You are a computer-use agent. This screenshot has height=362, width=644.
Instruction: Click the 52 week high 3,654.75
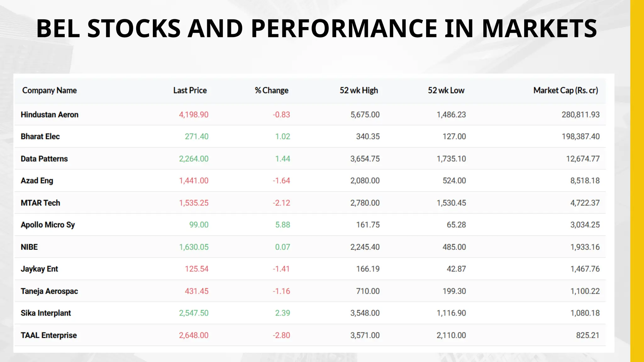click(365, 159)
